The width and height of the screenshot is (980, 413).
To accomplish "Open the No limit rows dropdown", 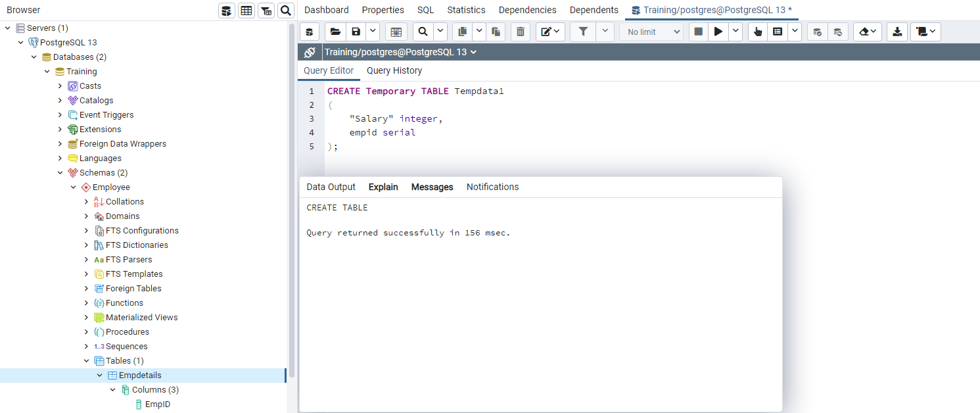I will (651, 32).
